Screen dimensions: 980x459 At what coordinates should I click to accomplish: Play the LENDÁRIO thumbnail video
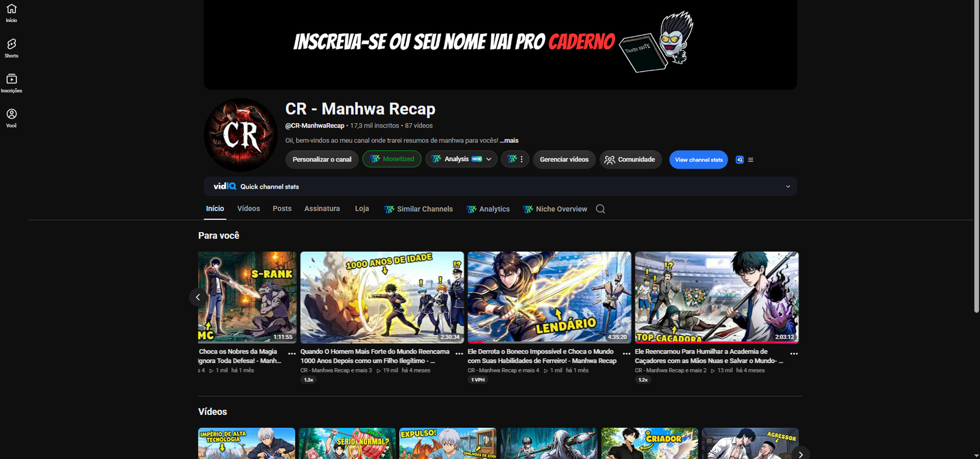point(549,297)
